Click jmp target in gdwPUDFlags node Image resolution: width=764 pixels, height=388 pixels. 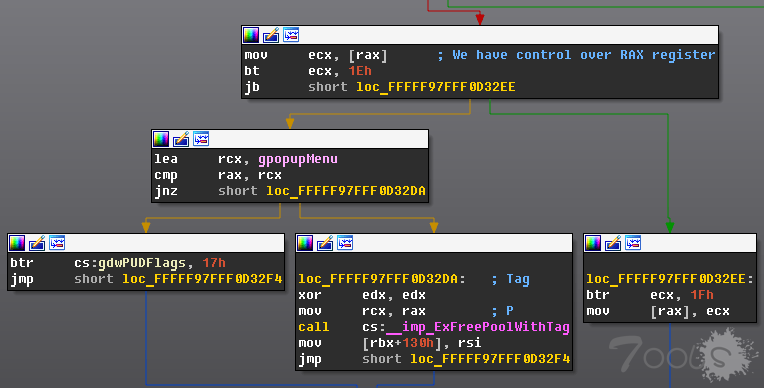(x=202, y=279)
